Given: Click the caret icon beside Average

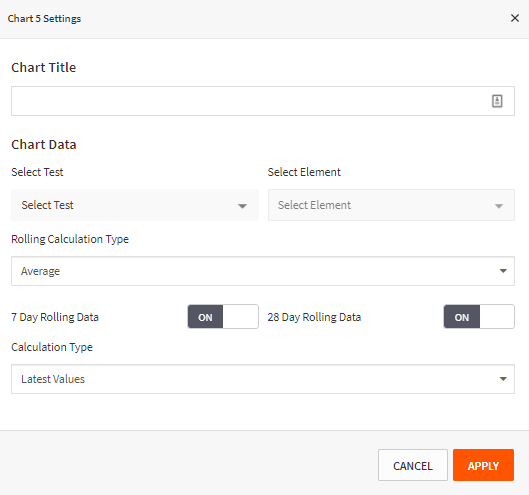Looking at the screenshot, I should (x=503, y=271).
